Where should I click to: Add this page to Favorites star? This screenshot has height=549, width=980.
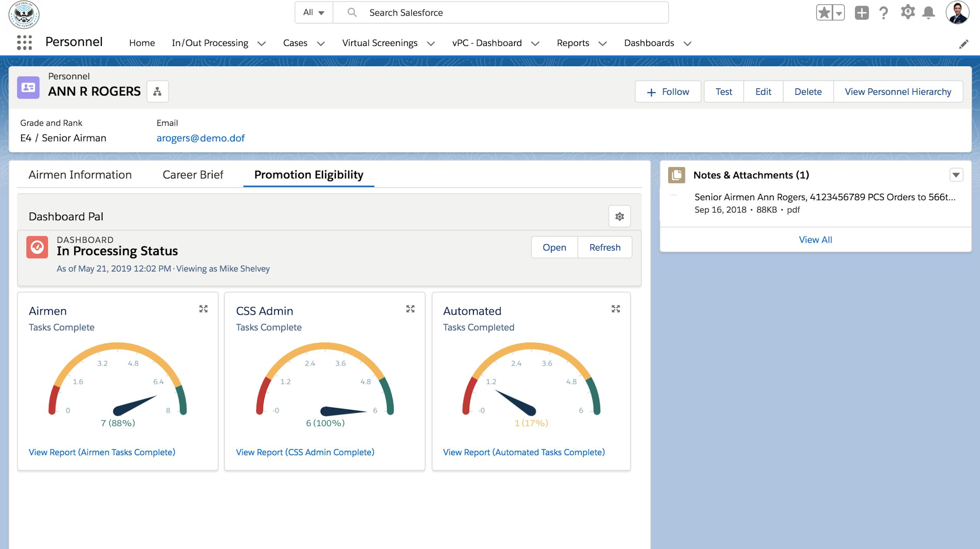(x=824, y=13)
